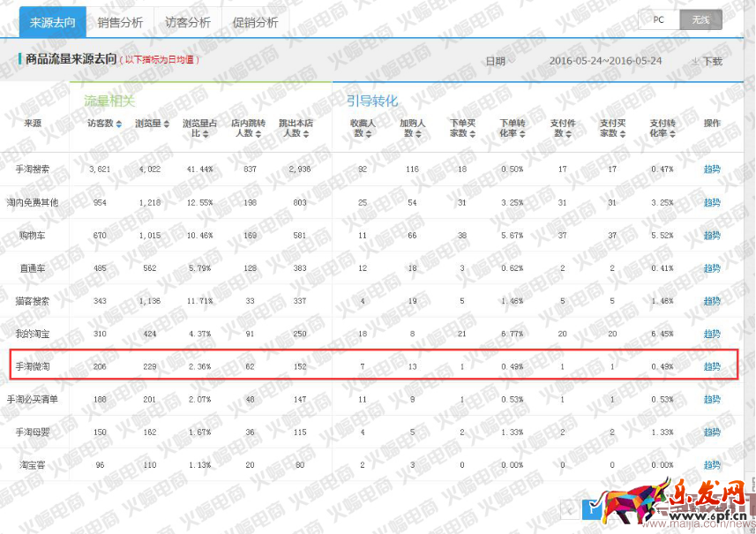756x534 pixels.
Task: Click the 商品流量来源去向 panel title
Action: click(71, 59)
